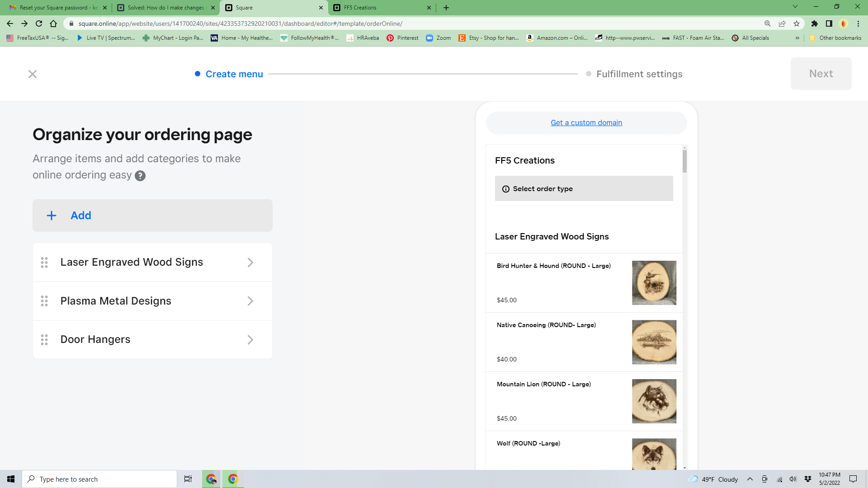This screenshot has width=868, height=488.
Task: Click the Bird Hunter & Hound thumbnail
Action: (654, 283)
